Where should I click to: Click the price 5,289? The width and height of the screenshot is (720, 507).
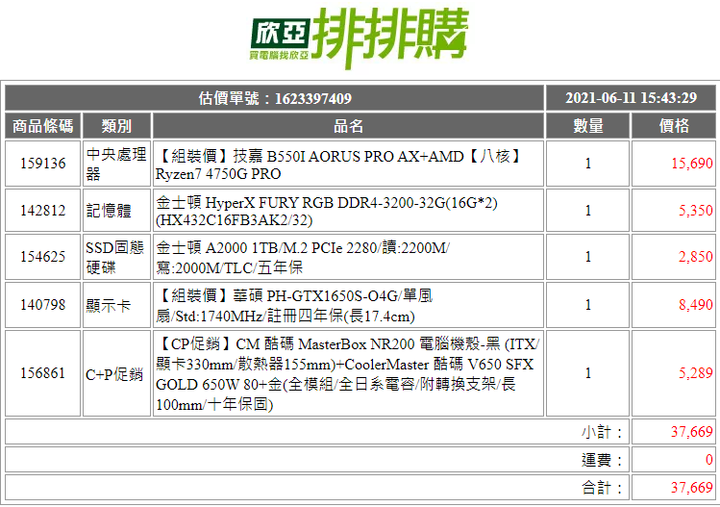(x=696, y=373)
